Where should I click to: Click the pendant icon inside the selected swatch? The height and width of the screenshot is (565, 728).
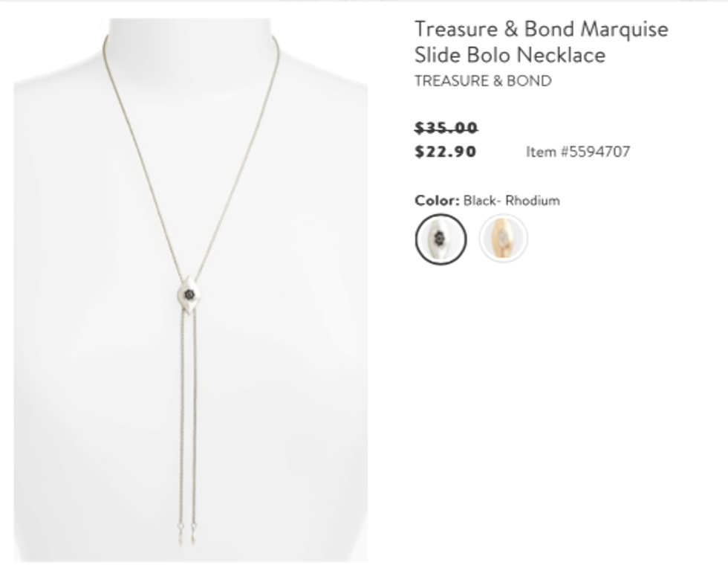point(440,239)
